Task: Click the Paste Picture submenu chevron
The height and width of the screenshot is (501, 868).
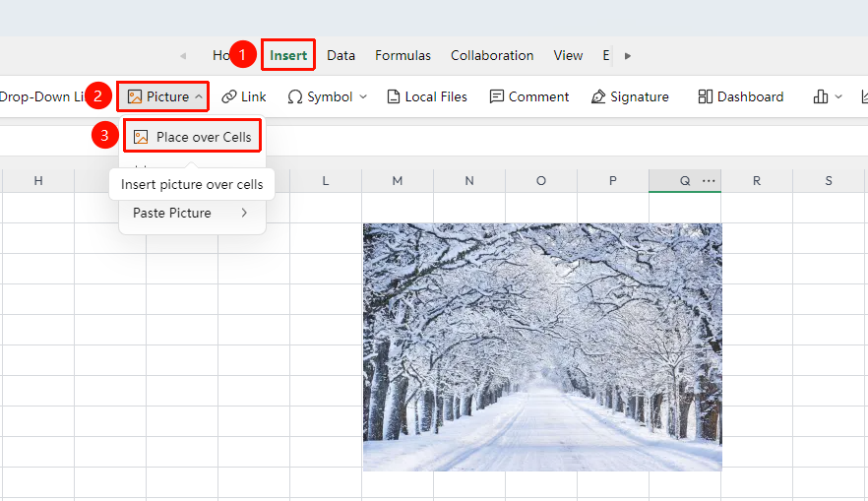Action: coord(244,213)
